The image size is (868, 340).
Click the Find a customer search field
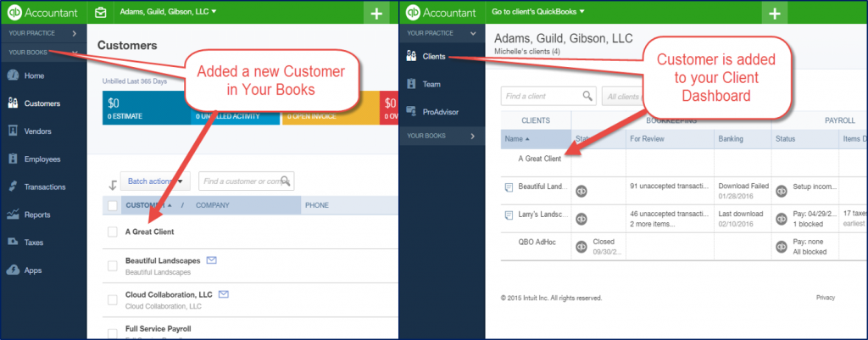tap(247, 181)
